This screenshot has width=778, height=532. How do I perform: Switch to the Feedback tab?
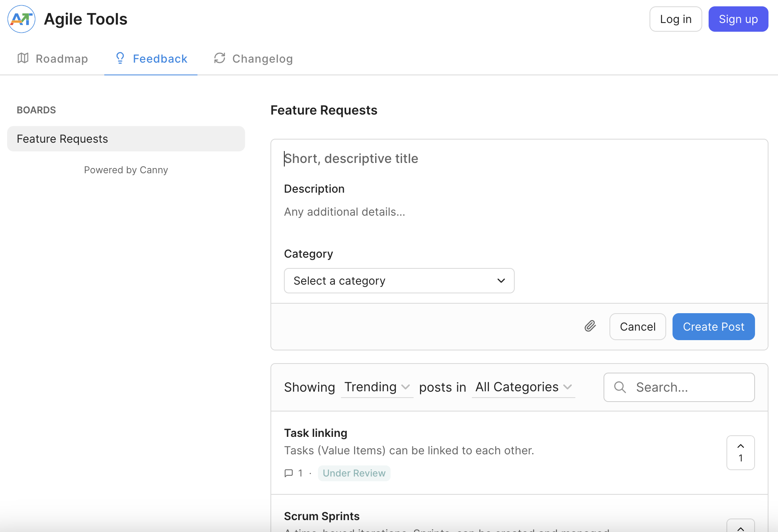click(151, 59)
